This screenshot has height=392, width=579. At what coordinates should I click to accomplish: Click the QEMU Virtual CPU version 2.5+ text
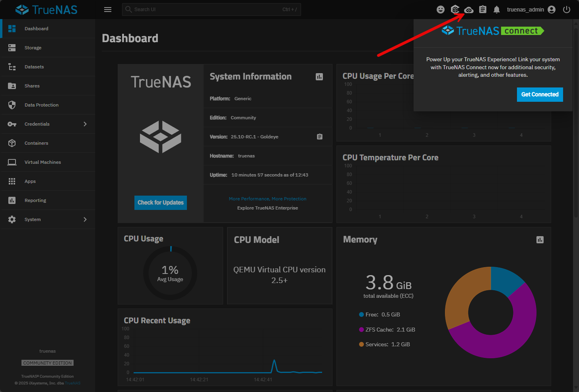(x=280, y=275)
